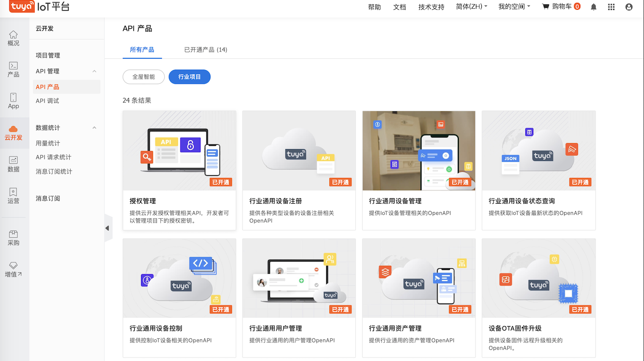Click the 技术支持 link in header
Viewport: 644px width, 361px height.
(x=431, y=7)
